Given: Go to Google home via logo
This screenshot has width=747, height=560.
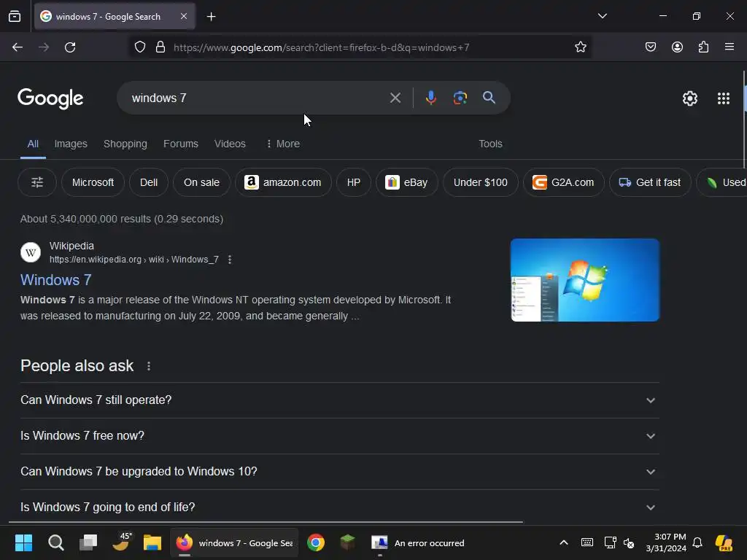Looking at the screenshot, I should point(50,98).
